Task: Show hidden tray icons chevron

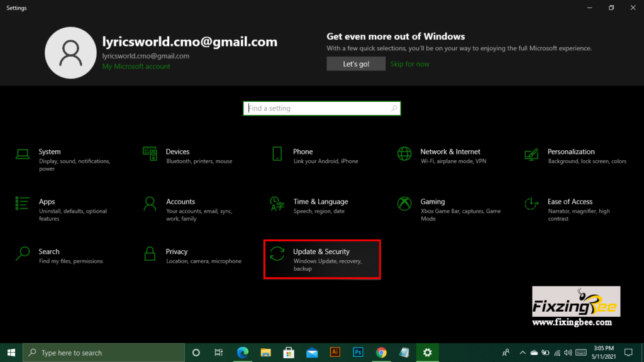Action: (x=523, y=353)
